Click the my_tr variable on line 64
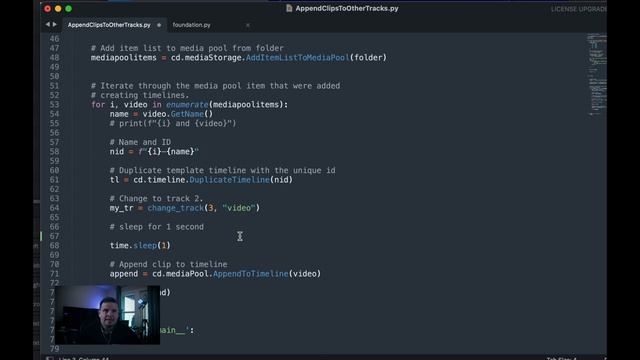Image resolution: width=640 pixels, height=360 pixels. pos(121,208)
